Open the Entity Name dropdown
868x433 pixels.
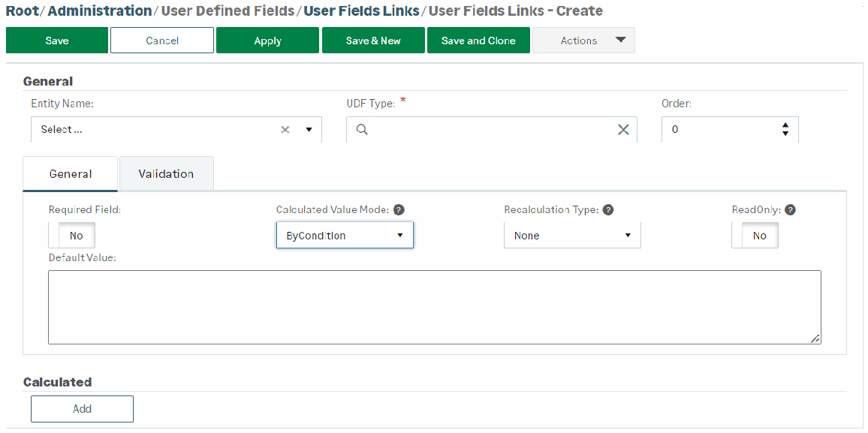[x=309, y=130]
